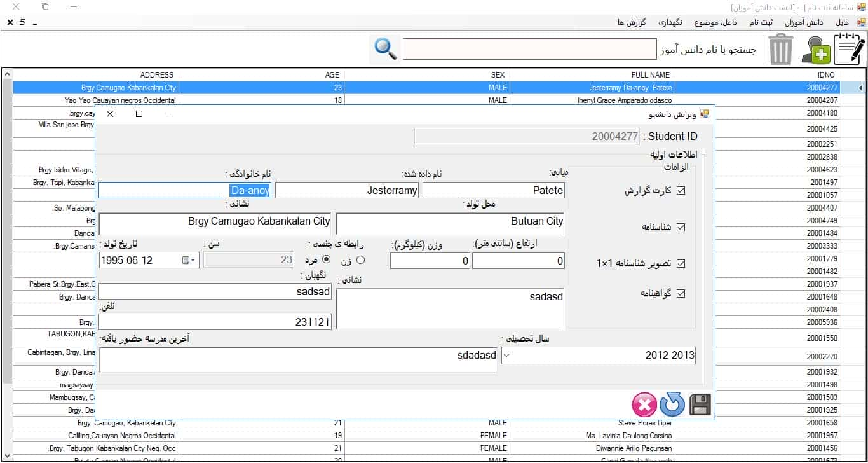Click the app icon in main title bar

pyautogui.click(x=862, y=7)
